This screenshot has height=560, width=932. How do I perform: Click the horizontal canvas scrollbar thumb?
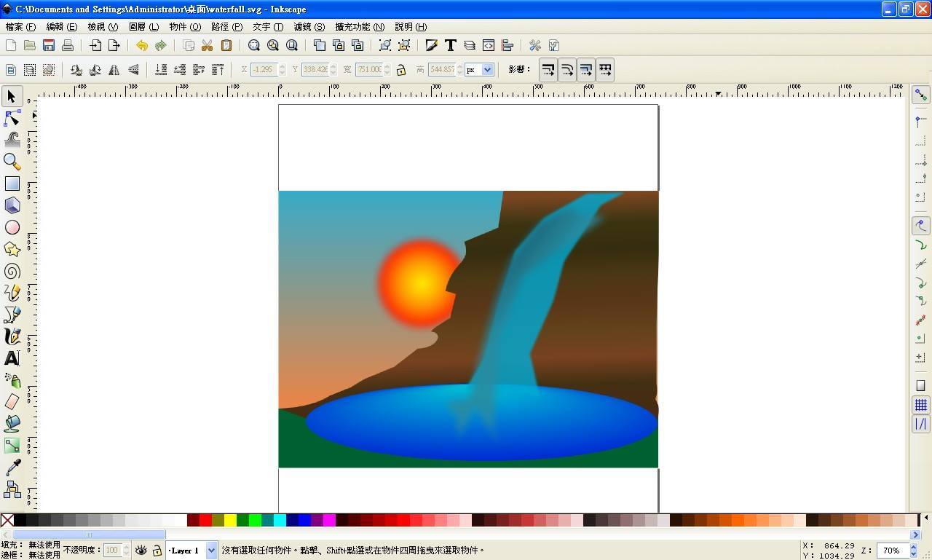(89, 535)
